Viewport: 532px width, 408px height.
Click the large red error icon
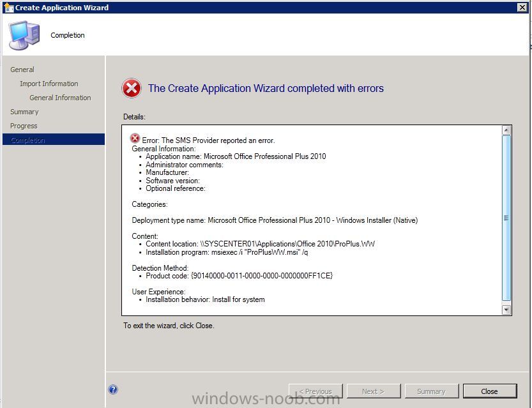tap(132, 88)
